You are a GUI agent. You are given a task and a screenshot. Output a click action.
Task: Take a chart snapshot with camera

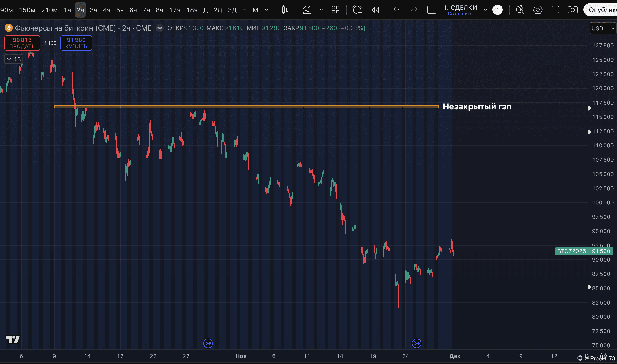(573, 10)
